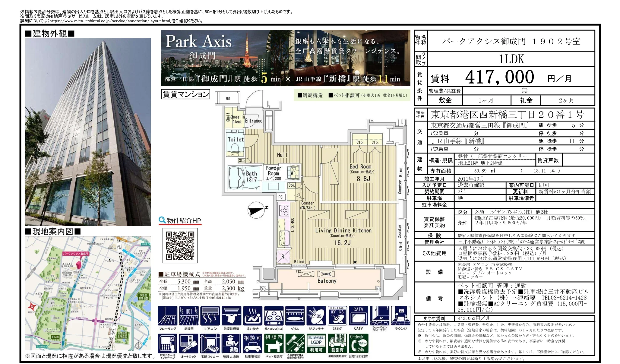Screen dimensions: 620x364
Task: Select the グリル grill icon
Action: (x=295, y=316)
